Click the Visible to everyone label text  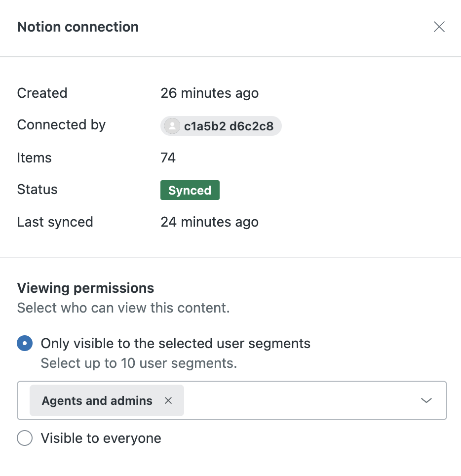[101, 438]
